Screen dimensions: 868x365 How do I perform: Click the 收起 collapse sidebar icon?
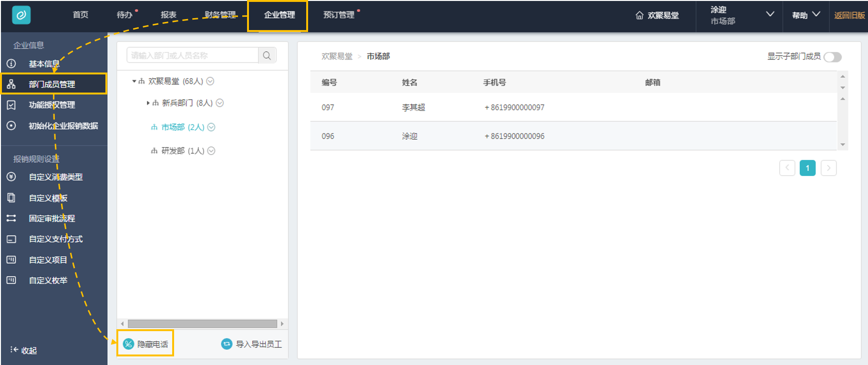pyautogui.click(x=14, y=350)
